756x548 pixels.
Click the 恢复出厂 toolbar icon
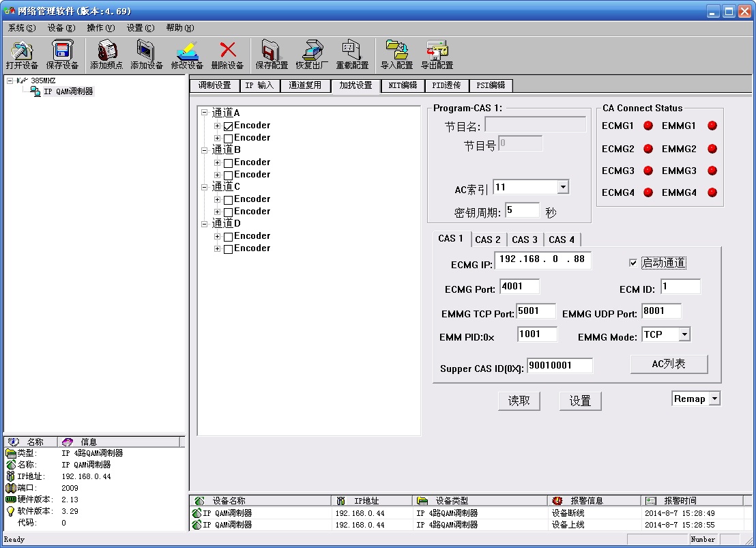312,55
